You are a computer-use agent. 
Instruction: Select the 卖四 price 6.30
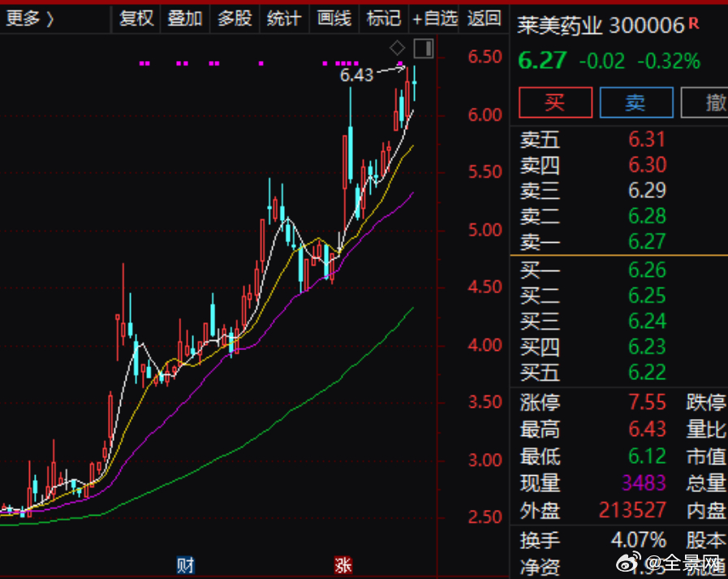click(x=647, y=165)
